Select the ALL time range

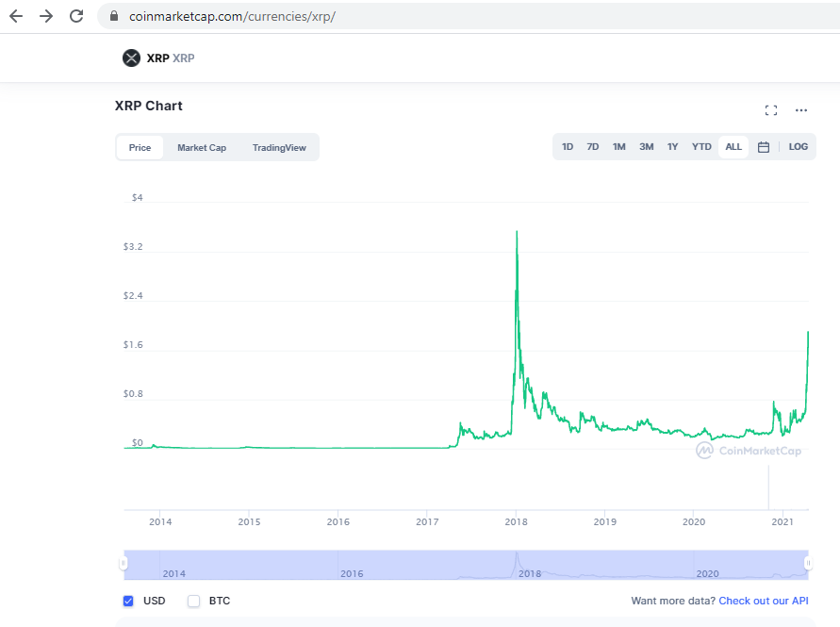(733, 147)
